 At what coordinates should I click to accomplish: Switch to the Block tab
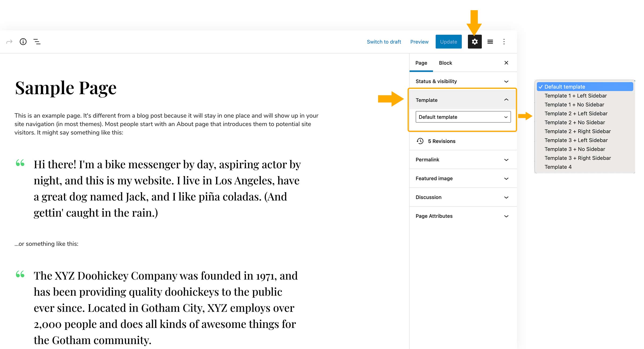coord(445,63)
